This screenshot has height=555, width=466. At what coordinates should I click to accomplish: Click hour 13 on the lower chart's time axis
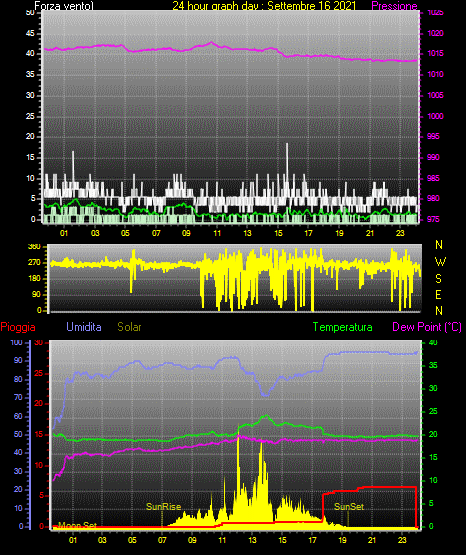(252, 540)
